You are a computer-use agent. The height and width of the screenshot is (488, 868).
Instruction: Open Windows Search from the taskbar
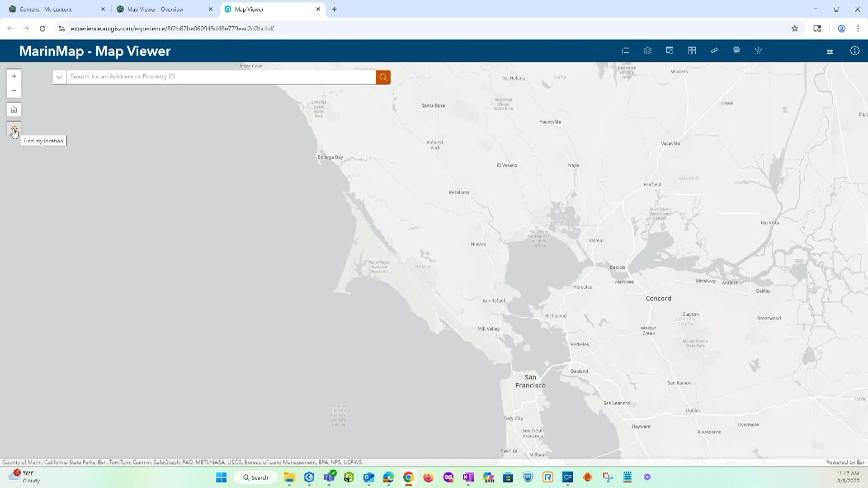[255, 477]
